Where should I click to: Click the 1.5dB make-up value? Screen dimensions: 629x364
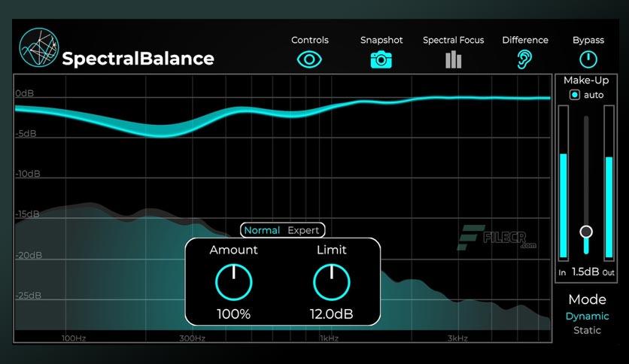585,271
